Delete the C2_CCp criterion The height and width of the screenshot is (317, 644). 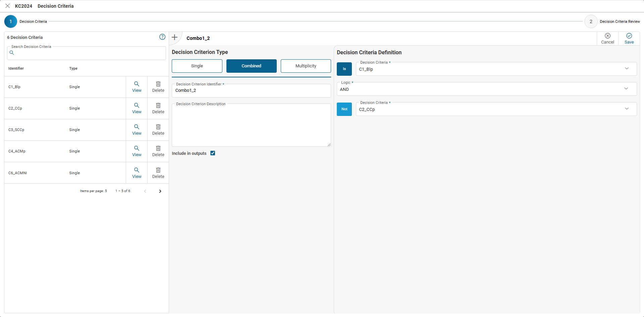[x=158, y=108]
